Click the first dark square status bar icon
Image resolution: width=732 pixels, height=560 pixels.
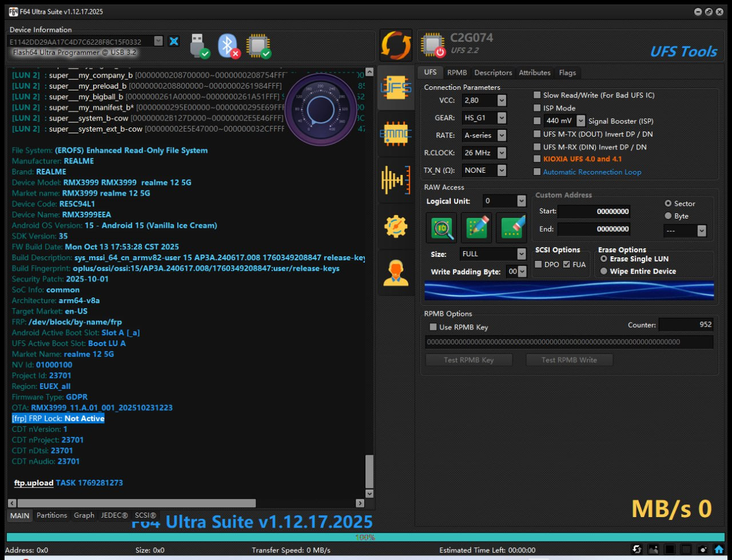670,549
